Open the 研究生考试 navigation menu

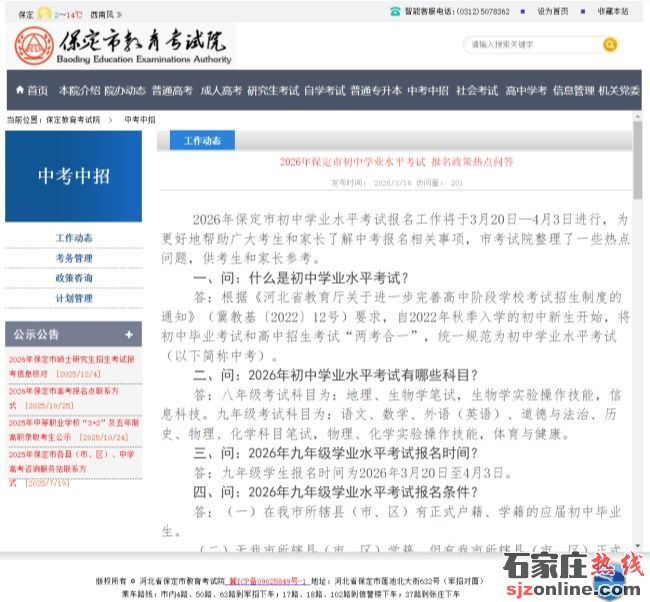point(273,90)
